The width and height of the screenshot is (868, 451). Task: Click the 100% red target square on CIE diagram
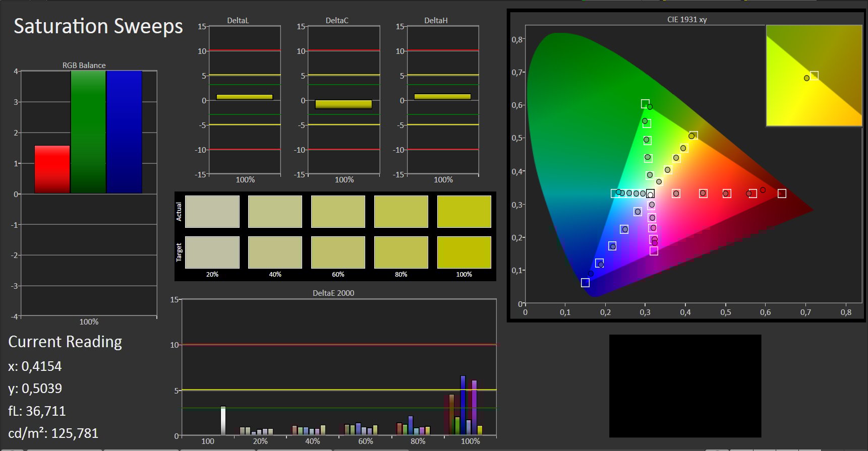[x=782, y=194]
